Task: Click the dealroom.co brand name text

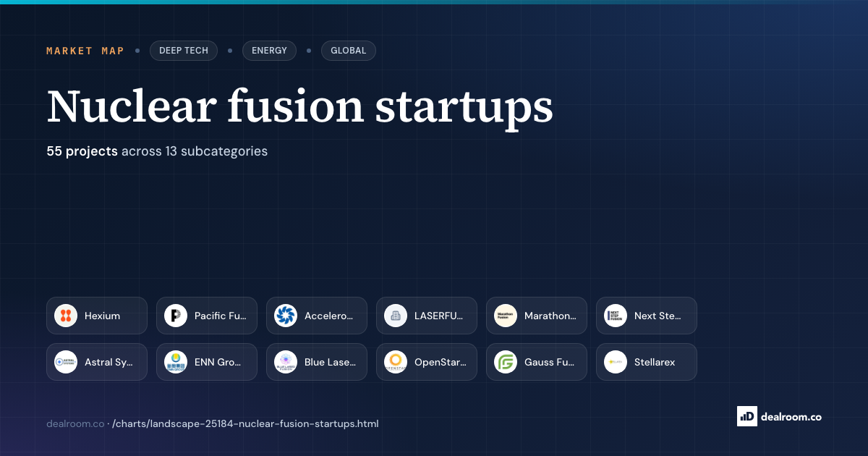Action: coord(791,416)
